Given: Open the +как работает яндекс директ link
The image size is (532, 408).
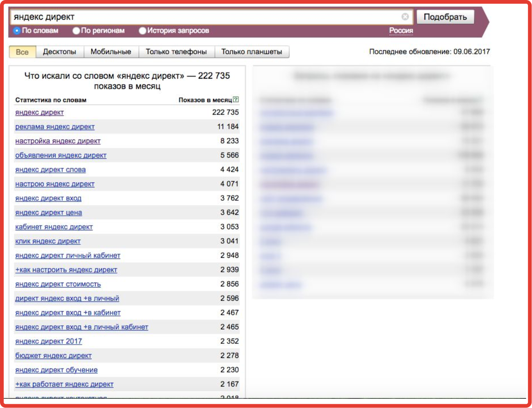Looking at the screenshot, I should click(64, 384).
